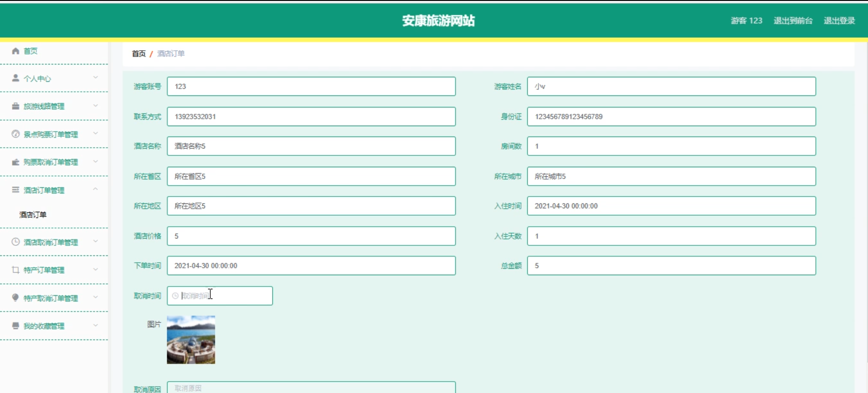
Task: Click 酒店订单 in the breadcrumb
Action: 171,53
